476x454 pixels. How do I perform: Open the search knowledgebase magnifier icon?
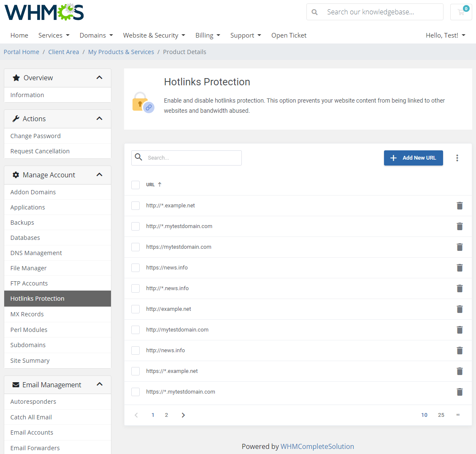314,12
